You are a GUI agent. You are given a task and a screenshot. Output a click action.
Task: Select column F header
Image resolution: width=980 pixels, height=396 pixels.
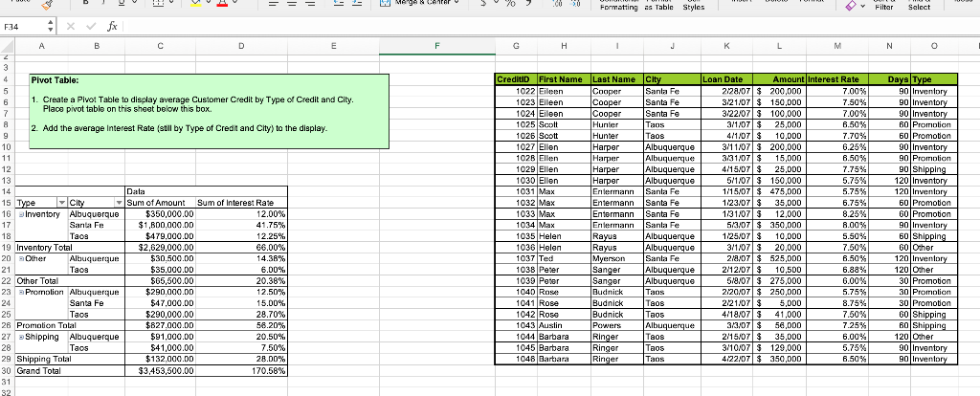[436, 46]
